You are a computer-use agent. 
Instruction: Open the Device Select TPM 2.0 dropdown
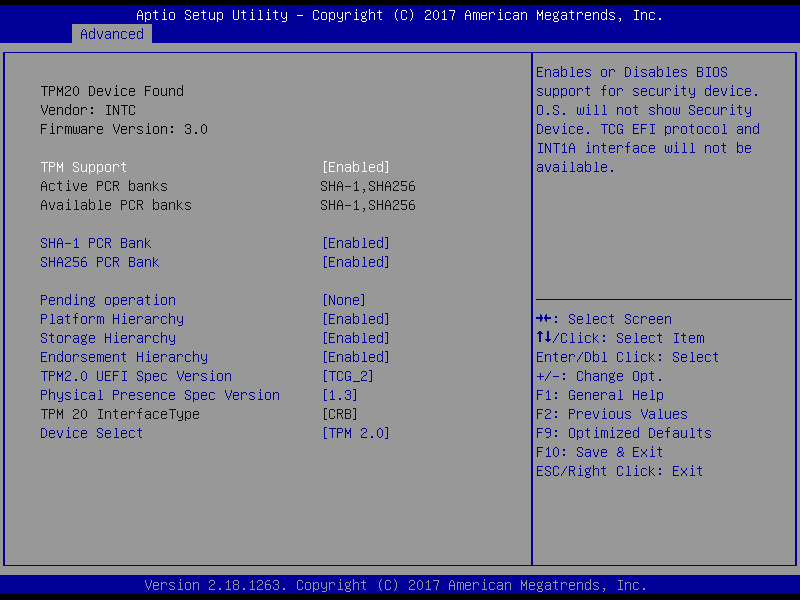tap(355, 433)
